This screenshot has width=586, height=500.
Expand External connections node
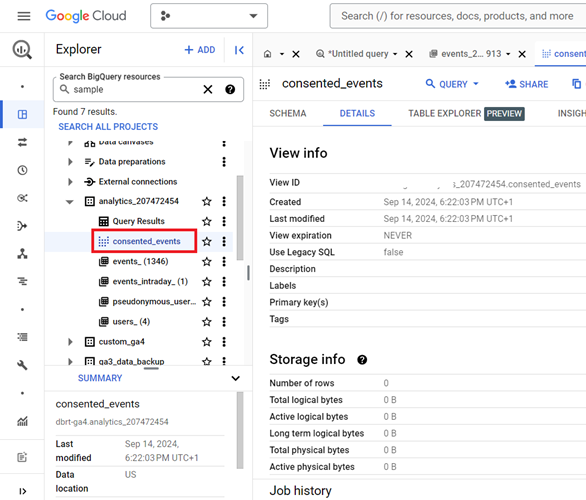click(70, 182)
